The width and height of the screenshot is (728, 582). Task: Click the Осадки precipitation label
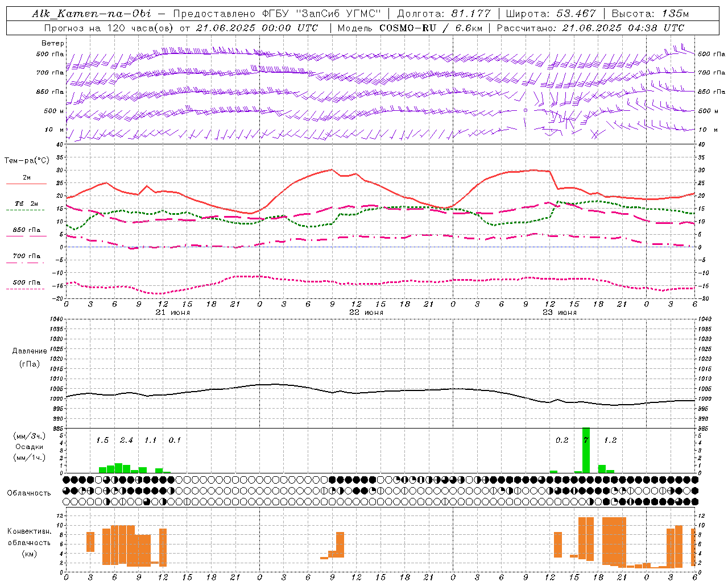pos(29,447)
